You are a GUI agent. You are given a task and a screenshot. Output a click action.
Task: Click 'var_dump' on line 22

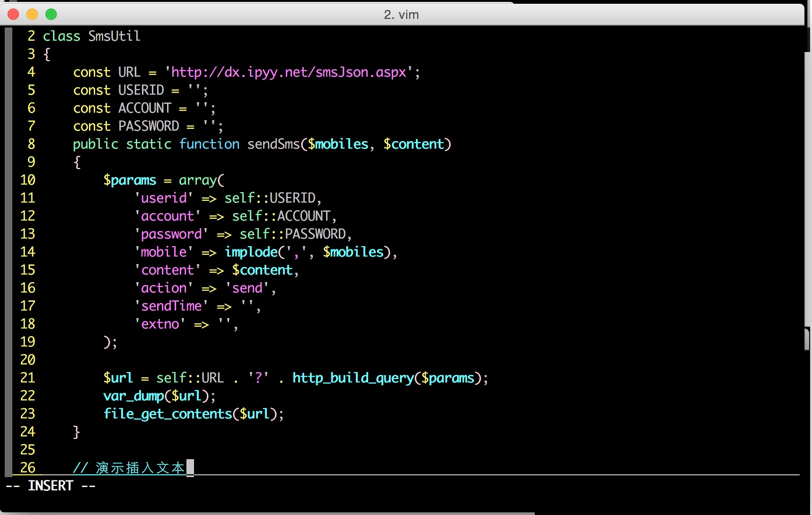coord(133,396)
